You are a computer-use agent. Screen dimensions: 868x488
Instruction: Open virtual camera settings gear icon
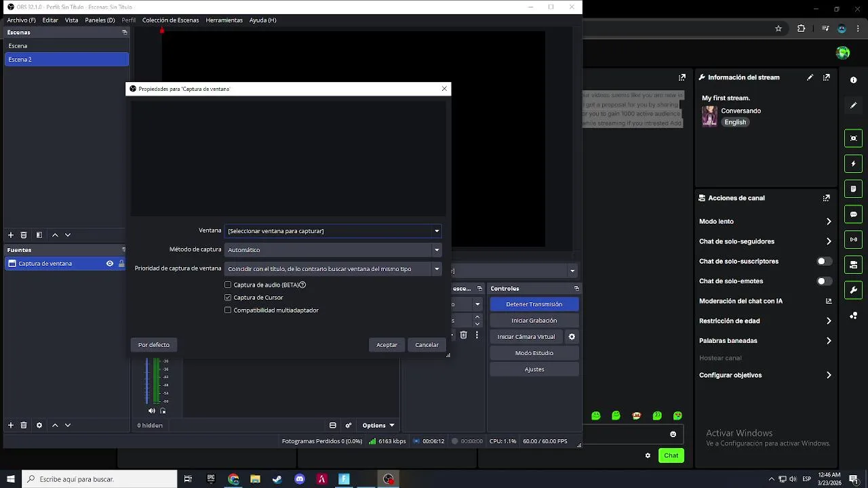point(572,337)
